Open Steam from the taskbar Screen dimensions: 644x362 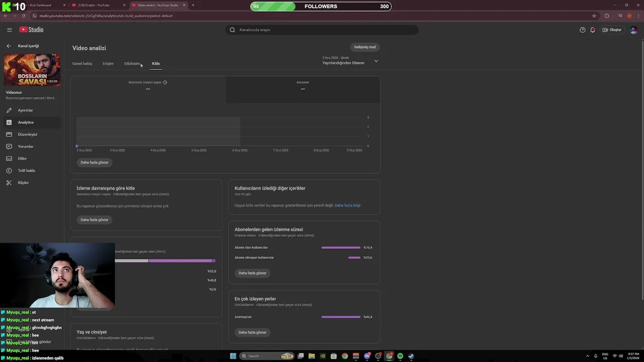pos(411,356)
